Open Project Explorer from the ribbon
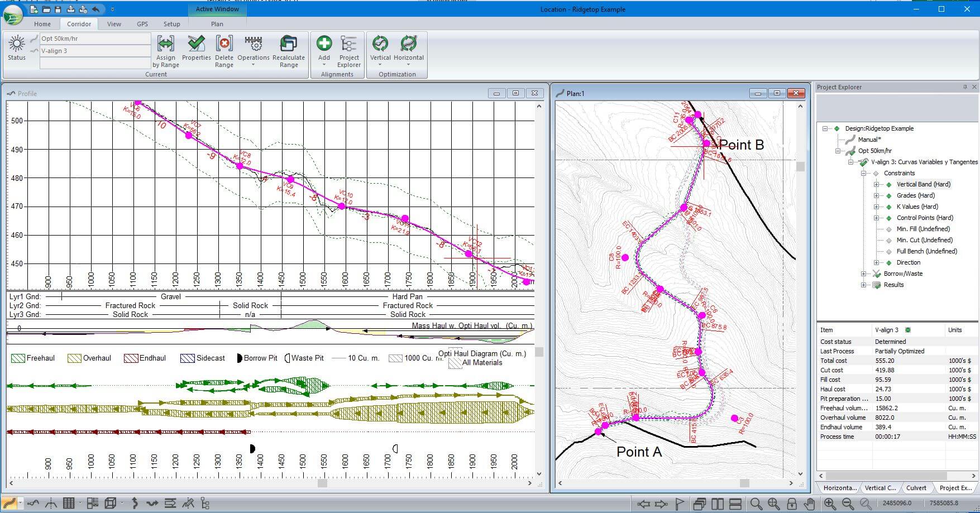The width and height of the screenshot is (980, 513). pyautogui.click(x=349, y=44)
